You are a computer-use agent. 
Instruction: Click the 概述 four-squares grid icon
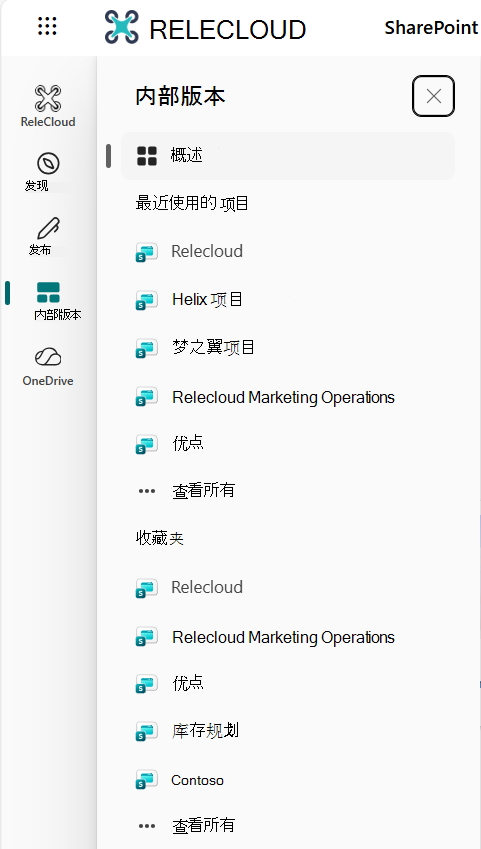[x=147, y=156]
